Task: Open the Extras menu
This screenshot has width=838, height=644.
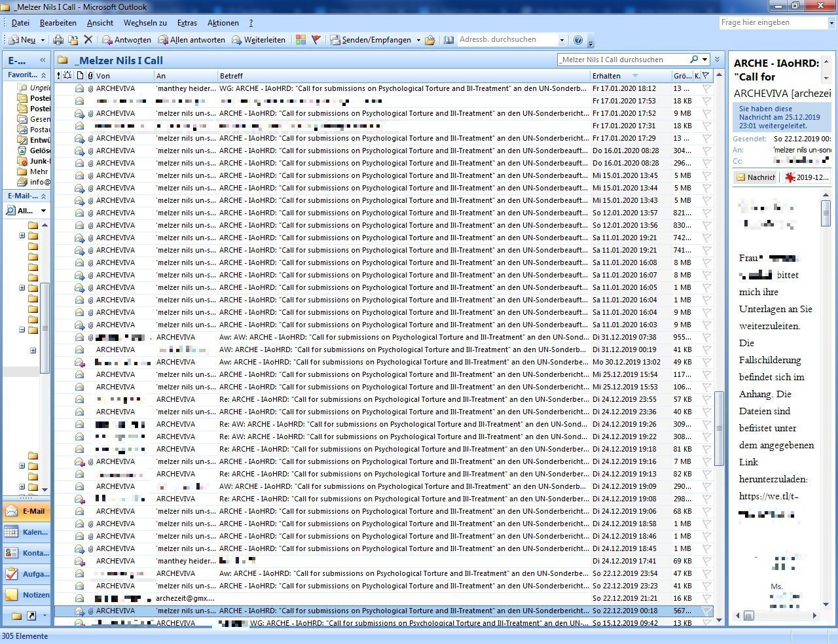Action: 187,22
